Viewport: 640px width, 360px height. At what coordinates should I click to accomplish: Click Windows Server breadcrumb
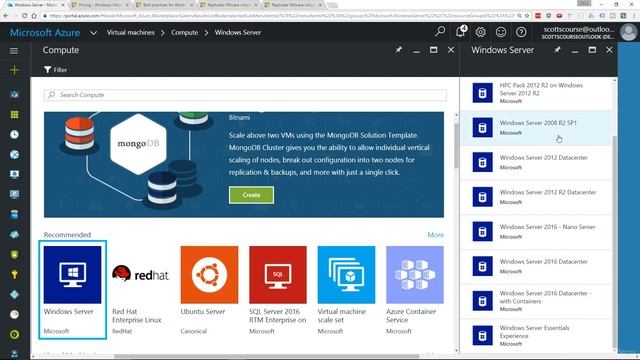click(x=238, y=32)
